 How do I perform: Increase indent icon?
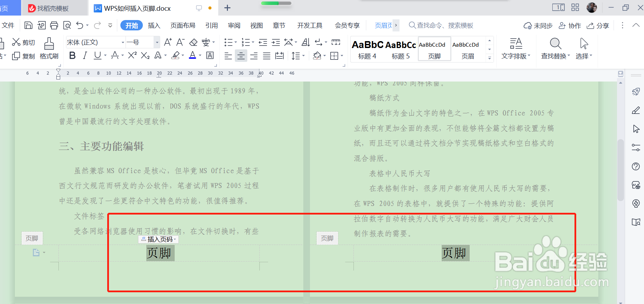pyautogui.click(x=276, y=42)
